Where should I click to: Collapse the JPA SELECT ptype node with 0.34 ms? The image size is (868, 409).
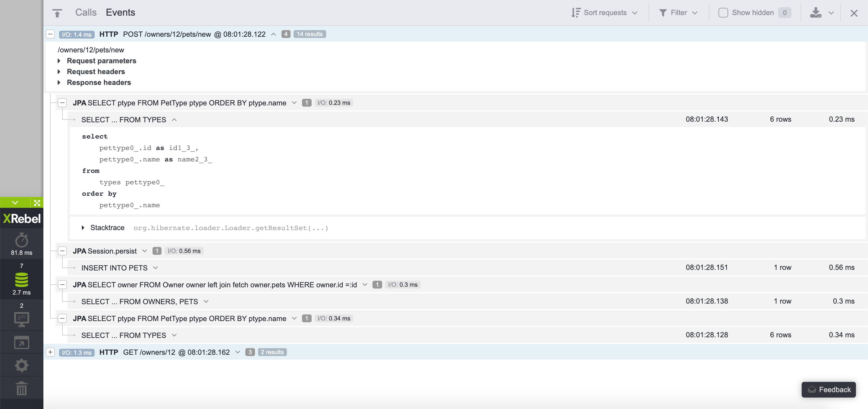(x=62, y=318)
